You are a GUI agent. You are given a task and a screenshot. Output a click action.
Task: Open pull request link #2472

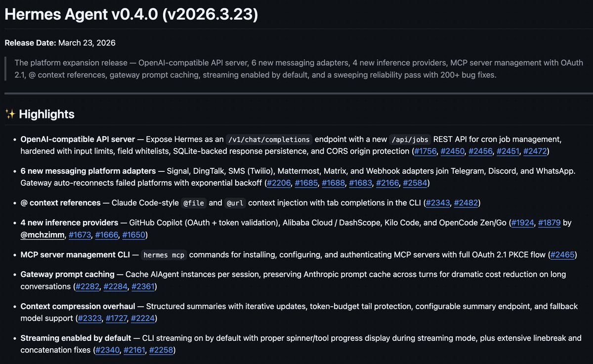tap(535, 151)
